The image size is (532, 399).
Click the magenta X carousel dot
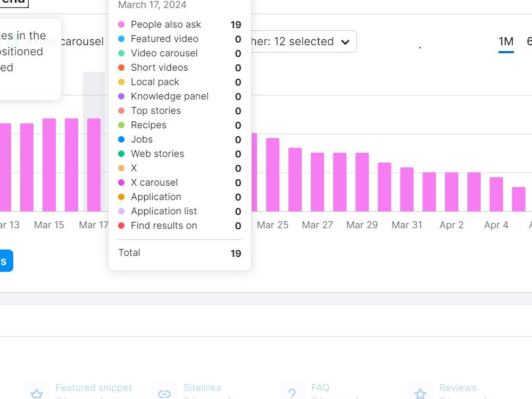point(121,182)
